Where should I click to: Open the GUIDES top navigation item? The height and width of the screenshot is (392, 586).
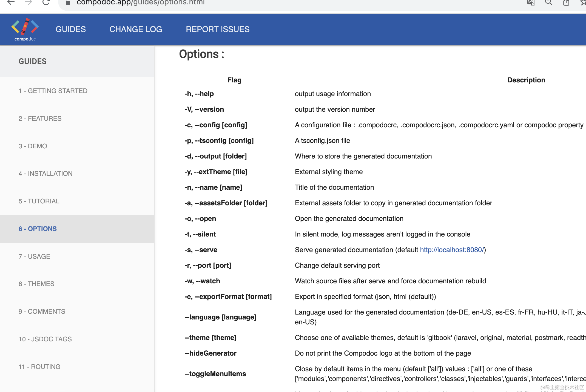71,29
